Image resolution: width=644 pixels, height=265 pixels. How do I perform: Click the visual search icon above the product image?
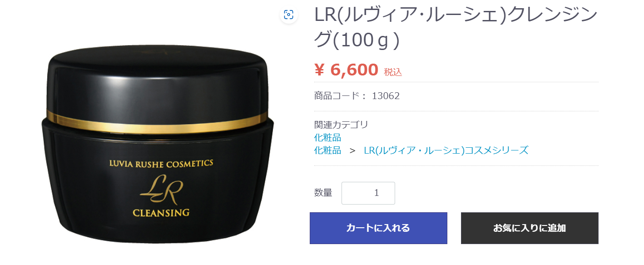pyautogui.click(x=288, y=15)
